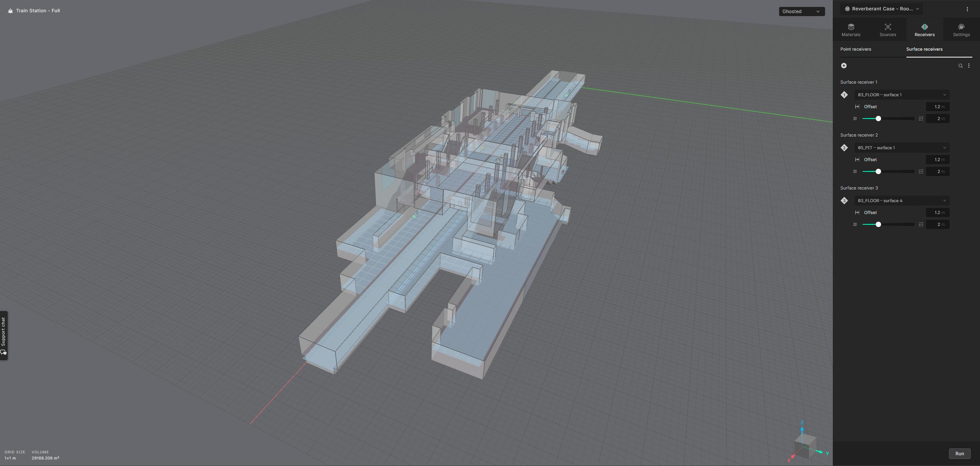Open the Settings tab
The width and height of the screenshot is (980, 466).
click(961, 30)
